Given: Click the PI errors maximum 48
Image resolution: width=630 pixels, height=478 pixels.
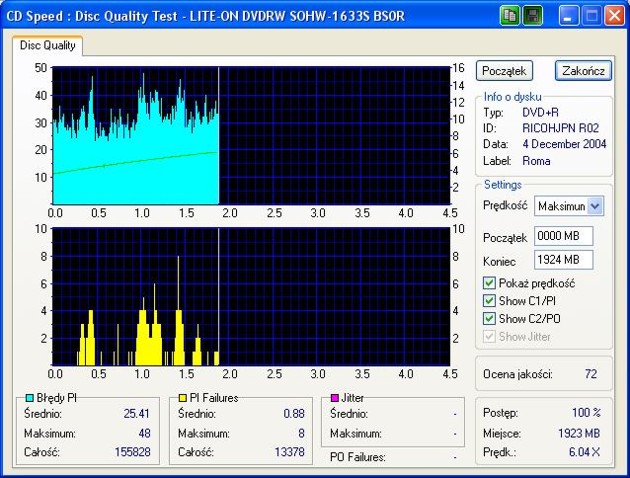Looking at the screenshot, I should click(144, 433).
